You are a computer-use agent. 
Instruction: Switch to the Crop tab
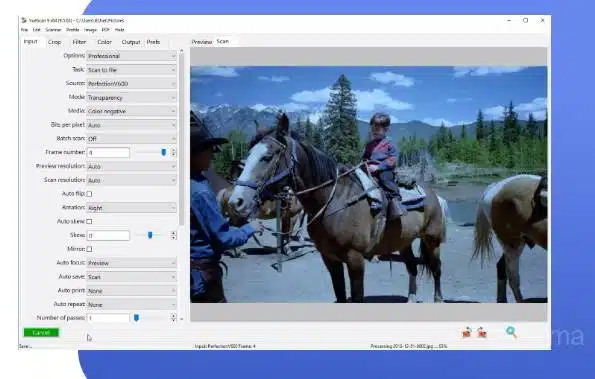[54, 42]
